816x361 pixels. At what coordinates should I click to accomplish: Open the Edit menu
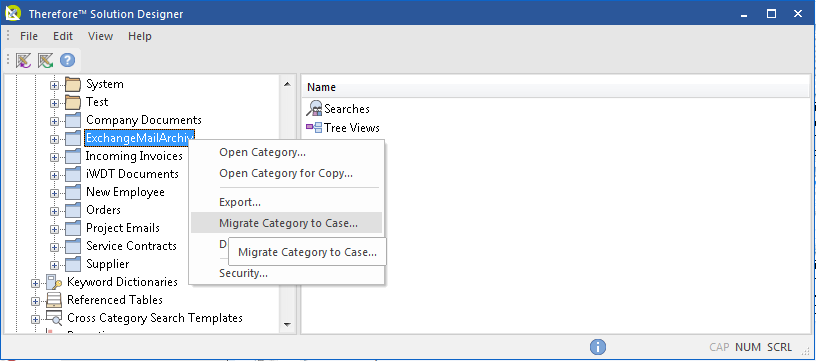pos(63,36)
